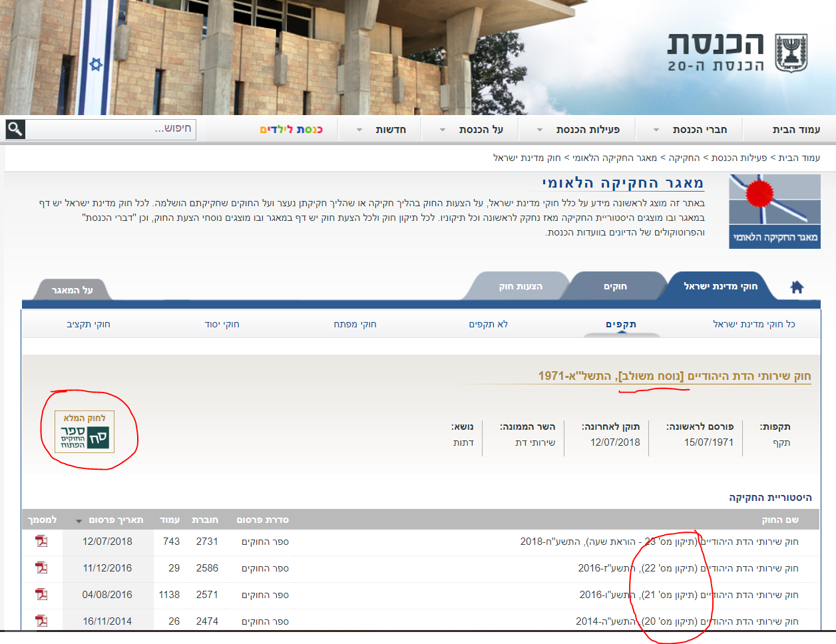Go to עמוד הבית in the main navigation

click(x=796, y=129)
